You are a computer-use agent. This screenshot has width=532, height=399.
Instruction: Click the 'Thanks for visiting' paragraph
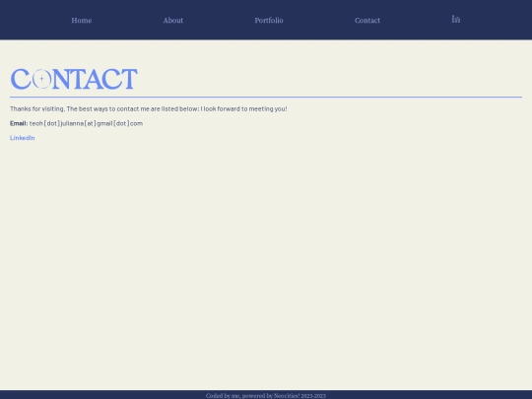(x=149, y=108)
